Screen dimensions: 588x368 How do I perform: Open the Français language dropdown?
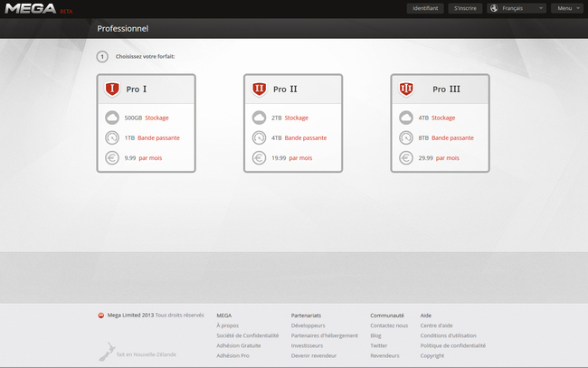517,8
